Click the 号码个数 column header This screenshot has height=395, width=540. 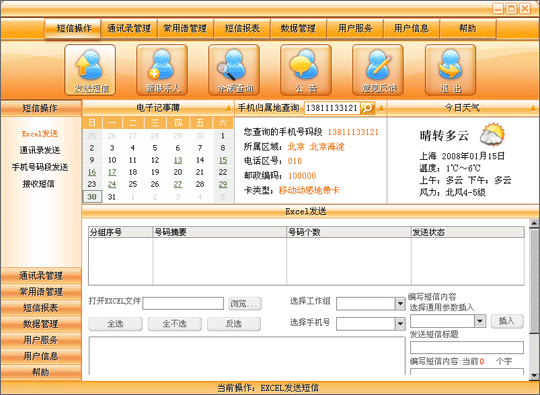click(x=349, y=232)
